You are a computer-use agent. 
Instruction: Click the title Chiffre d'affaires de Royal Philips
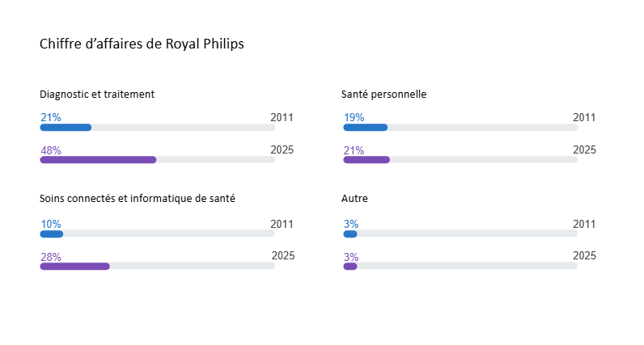click(142, 44)
